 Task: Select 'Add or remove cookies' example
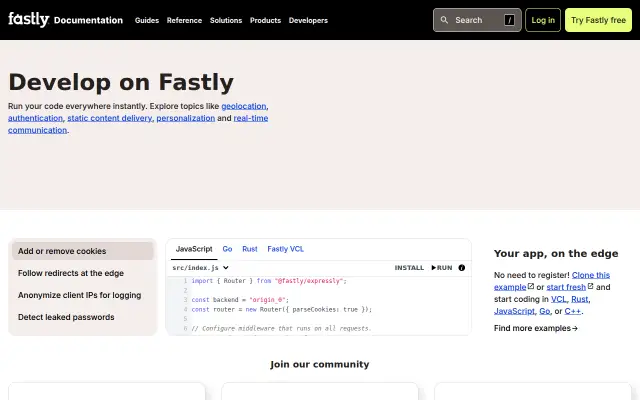click(x=82, y=251)
